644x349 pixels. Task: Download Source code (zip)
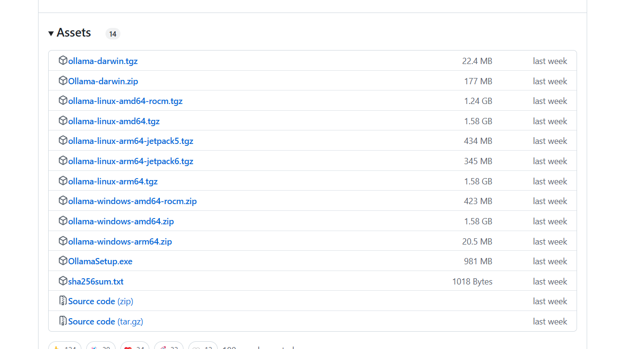click(101, 301)
